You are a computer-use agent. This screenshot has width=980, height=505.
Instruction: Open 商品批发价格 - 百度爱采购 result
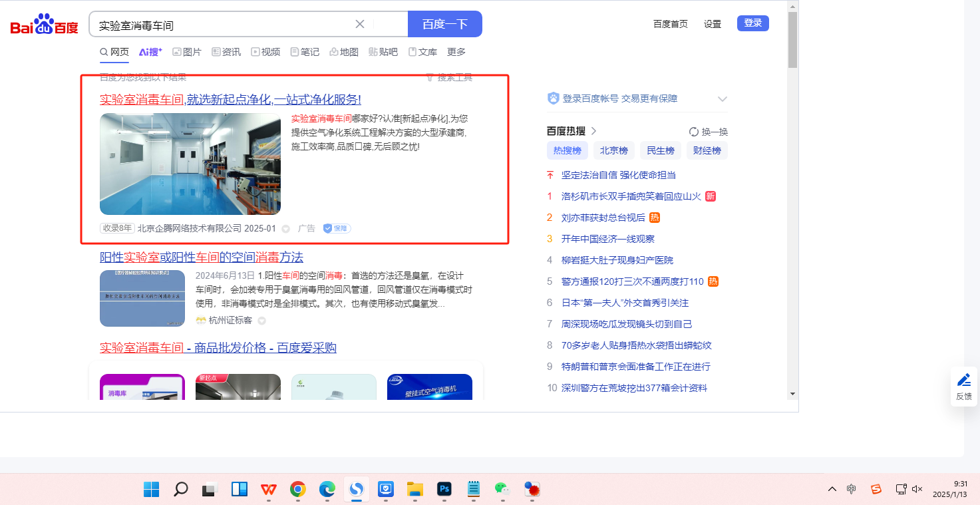tap(218, 348)
